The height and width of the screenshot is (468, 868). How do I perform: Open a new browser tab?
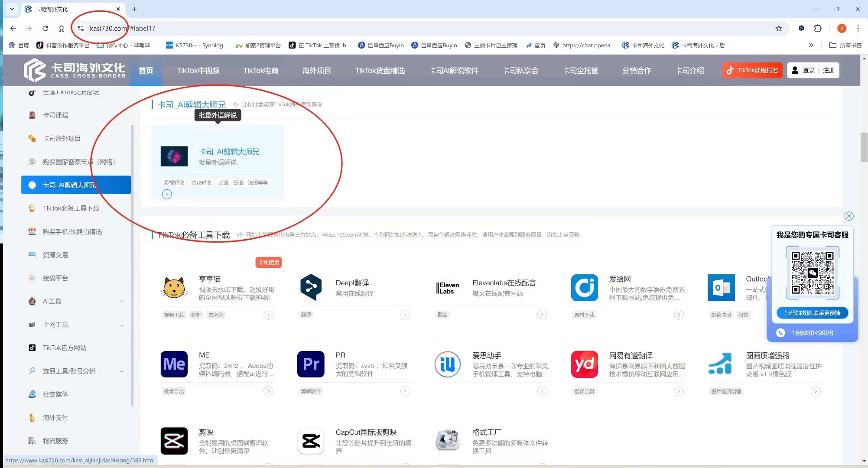point(134,9)
